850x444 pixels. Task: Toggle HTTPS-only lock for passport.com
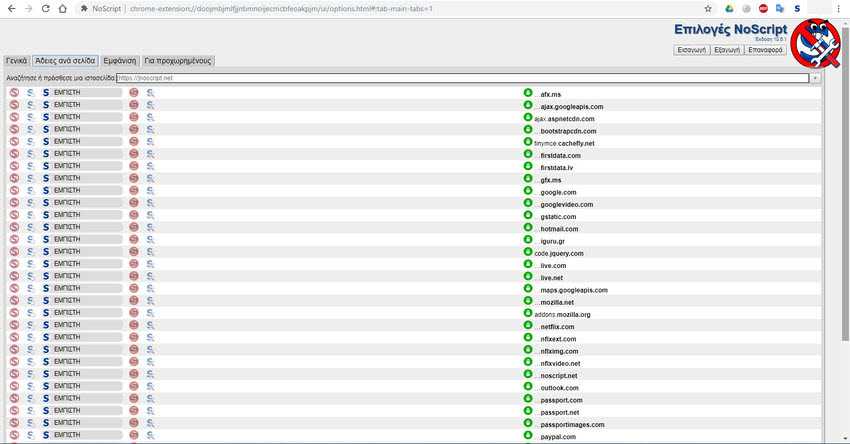coord(528,399)
